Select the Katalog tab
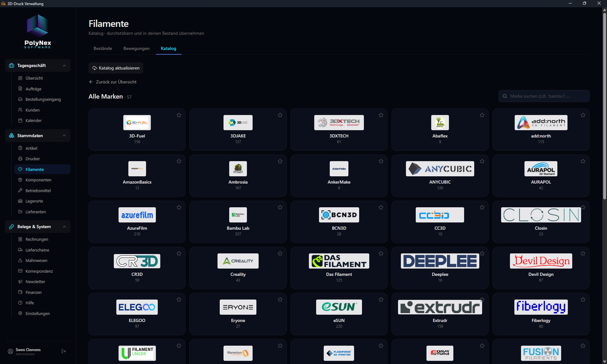The height and width of the screenshot is (364, 607). (168, 49)
